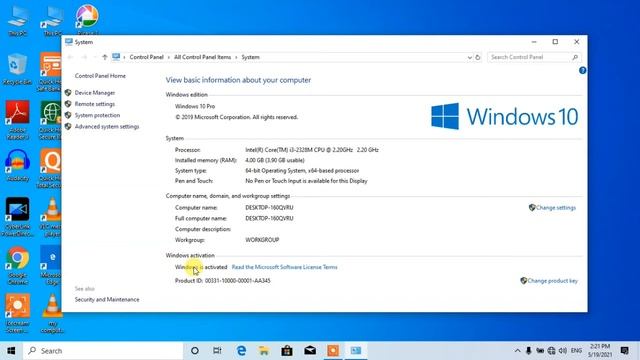This screenshot has width=640, height=360.
Task: Click Change settings link
Action: tap(556, 208)
